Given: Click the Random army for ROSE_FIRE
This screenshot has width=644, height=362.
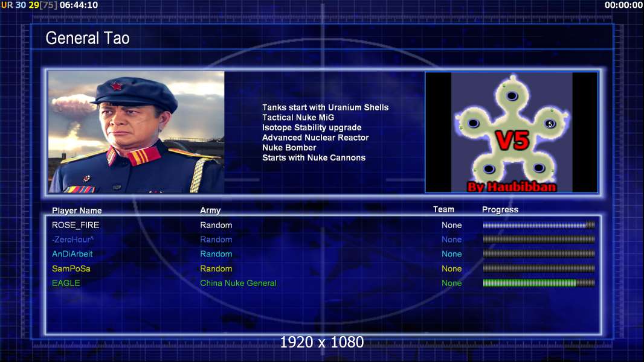Looking at the screenshot, I should point(216,225).
